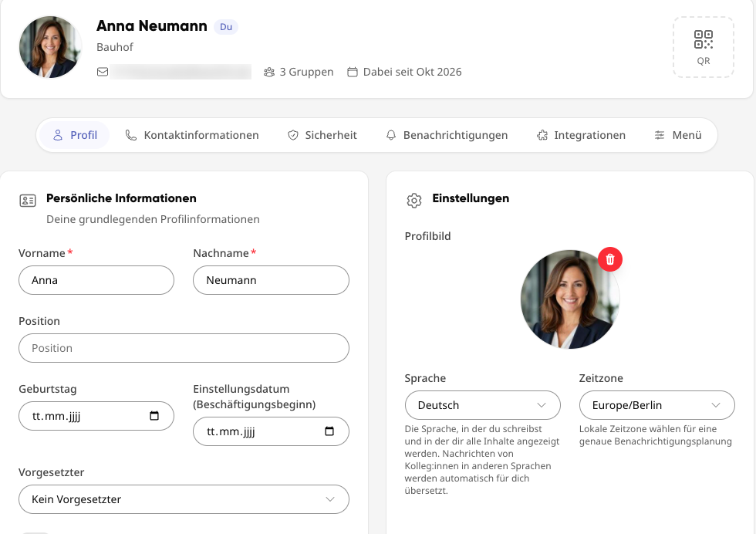Click the gear icon beside Einstellungen
The image size is (756, 534).
pyautogui.click(x=413, y=200)
